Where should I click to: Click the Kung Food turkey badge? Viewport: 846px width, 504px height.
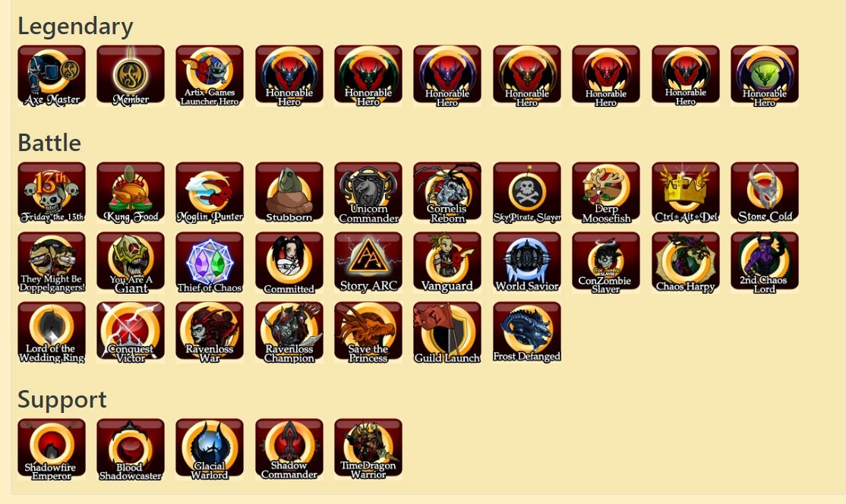131,193
